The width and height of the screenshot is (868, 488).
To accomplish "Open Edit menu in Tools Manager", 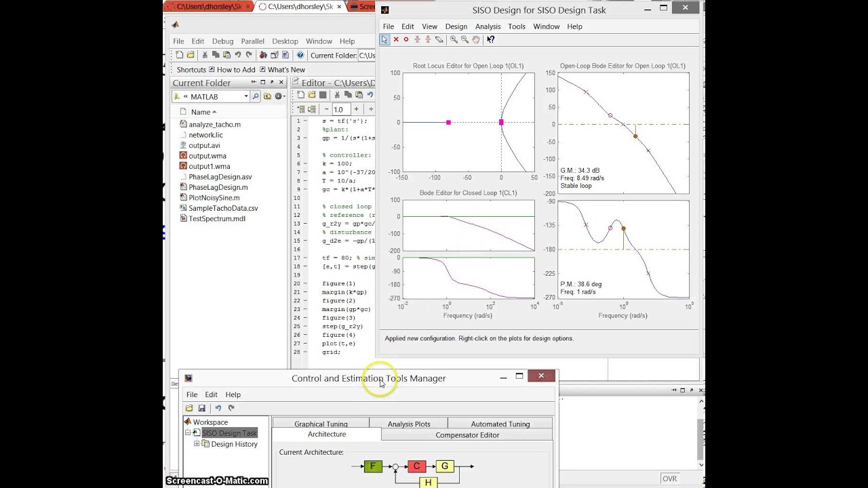I will (212, 394).
